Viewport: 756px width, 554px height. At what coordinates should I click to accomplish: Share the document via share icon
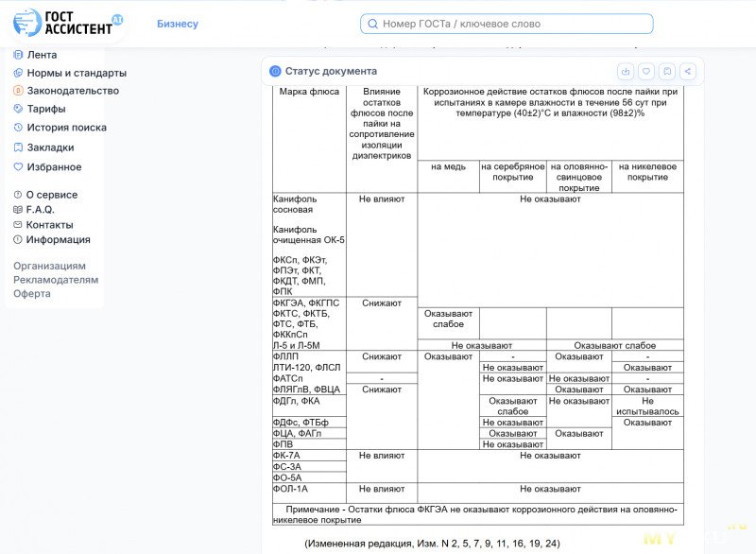point(688,71)
